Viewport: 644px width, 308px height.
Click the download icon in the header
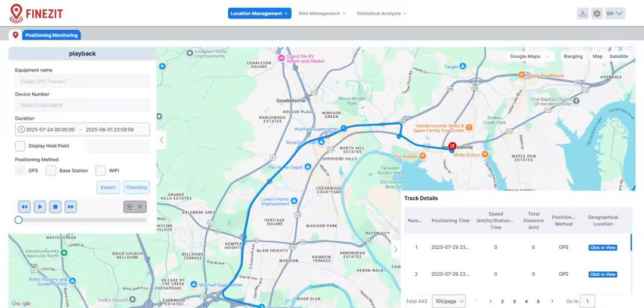583,13
